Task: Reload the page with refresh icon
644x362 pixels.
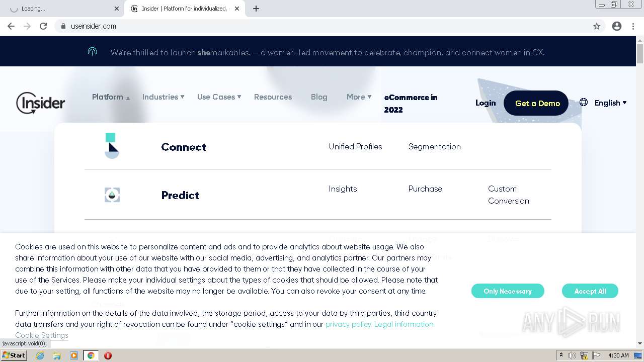Action: [x=43, y=26]
